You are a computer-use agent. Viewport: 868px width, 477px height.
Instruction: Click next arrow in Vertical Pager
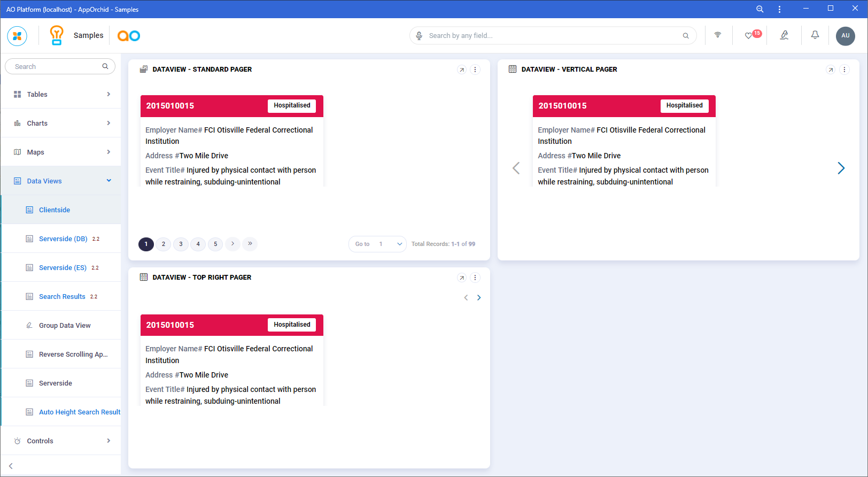(x=841, y=168)
